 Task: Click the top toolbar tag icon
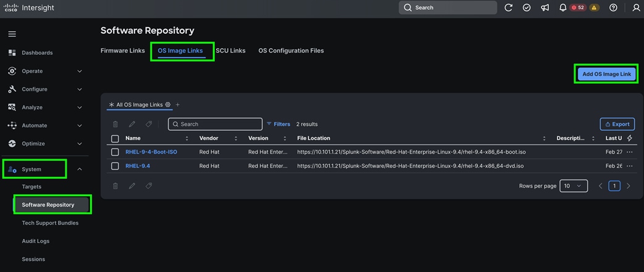point(149,124)
